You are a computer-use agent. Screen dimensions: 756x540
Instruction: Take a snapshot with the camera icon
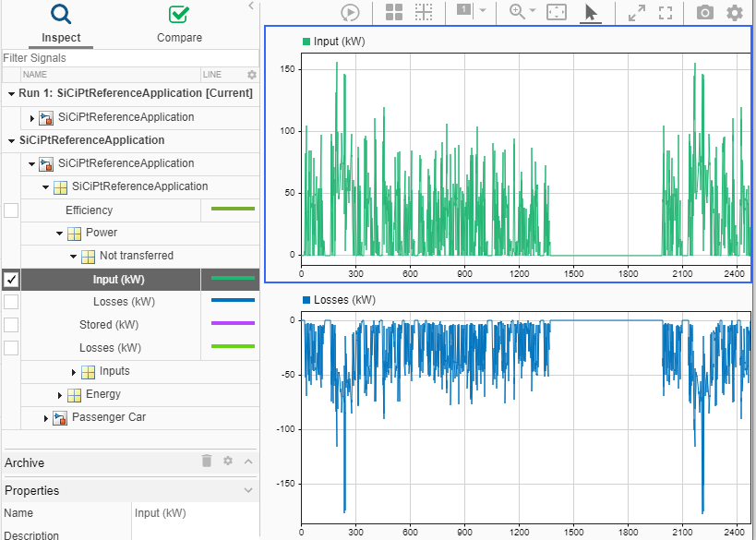[704, 12]
